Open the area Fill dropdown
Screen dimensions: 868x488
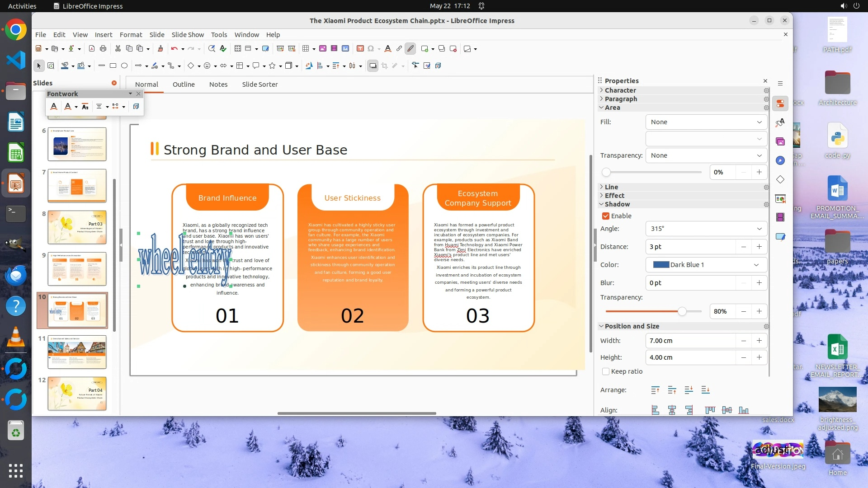click(706, 122)
